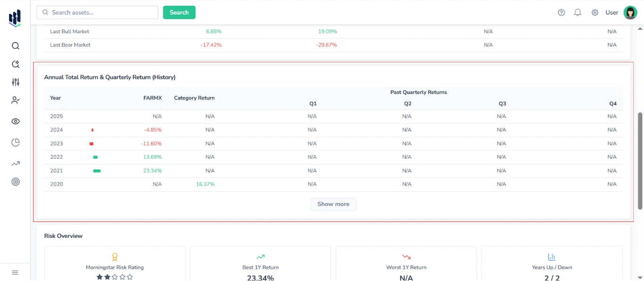The height and width of the screenshot is (281, 644).
Task: Open the help question mark icon
Action: (561, 12)
